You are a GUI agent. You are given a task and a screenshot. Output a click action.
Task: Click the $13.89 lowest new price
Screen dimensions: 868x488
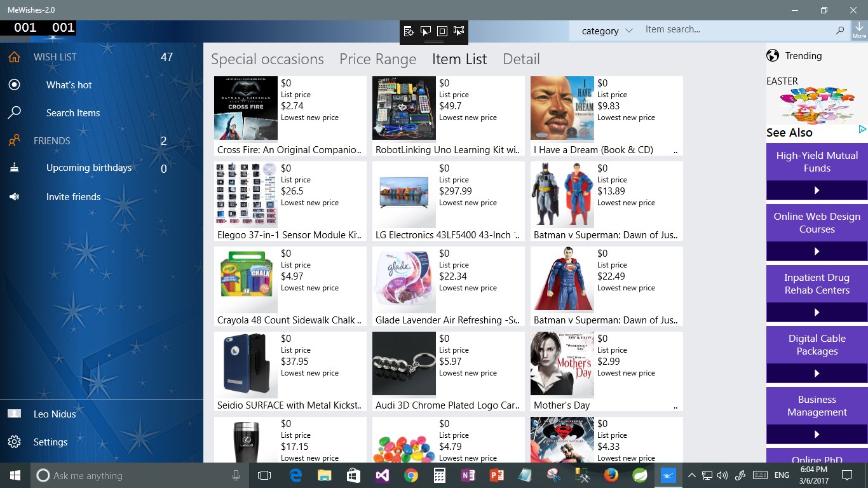[x=611, y=191]
